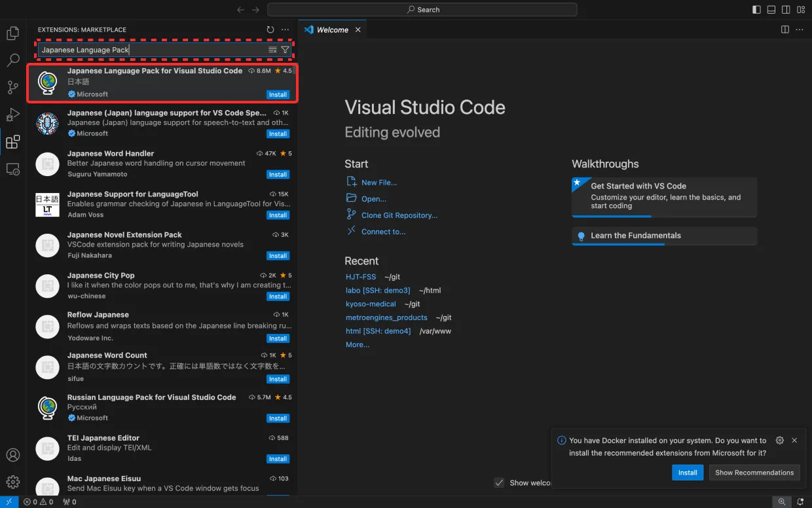Click the New File... link
Screen dimensions: 812x508
click(x=379, y=183)
